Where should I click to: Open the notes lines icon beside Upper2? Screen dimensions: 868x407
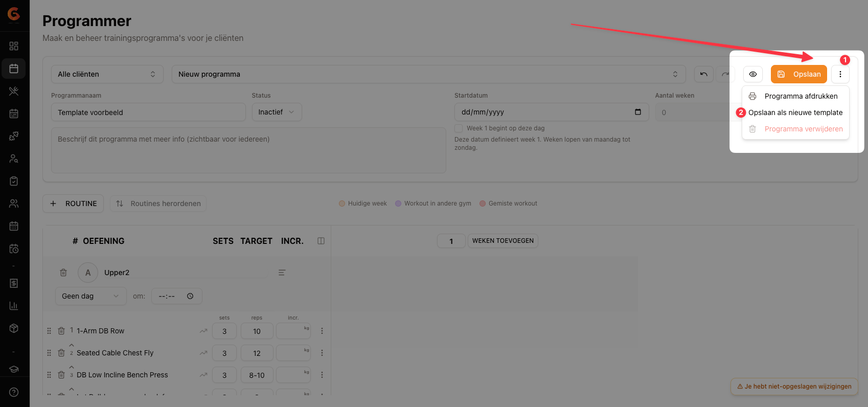tap(282, 273)
